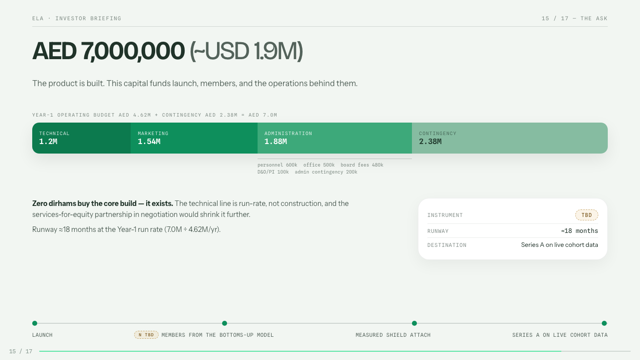
Task: Click the bottom-left 15 / 17 page counter
Action: (21, 351)
